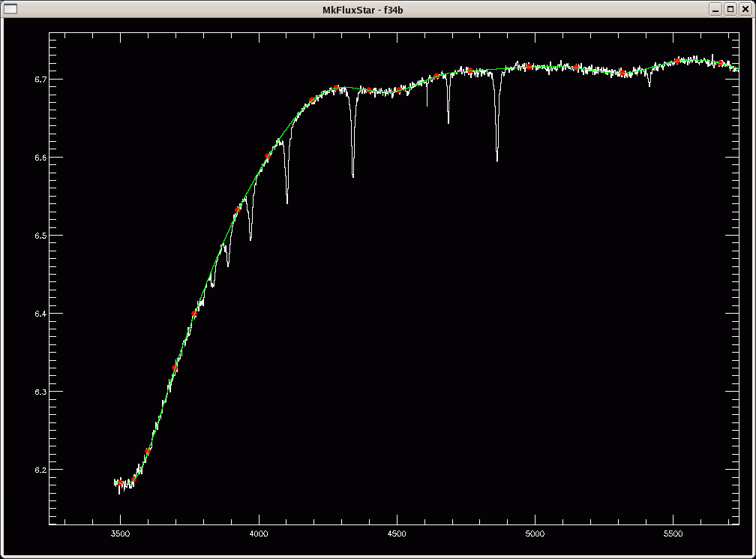Click bottom of absorption line near 4860
This screenshot has height=559, width=756.
click(496, 158)
